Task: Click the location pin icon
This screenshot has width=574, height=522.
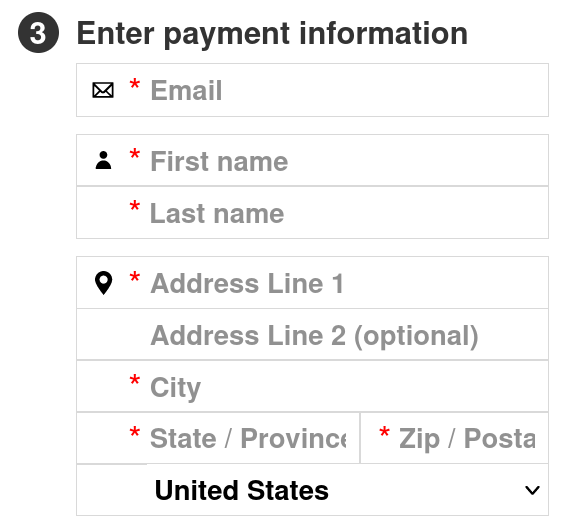Action: 104,283
